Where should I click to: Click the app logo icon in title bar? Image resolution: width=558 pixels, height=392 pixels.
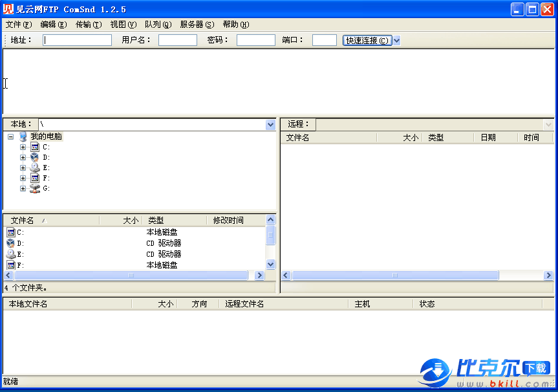[8, 9]
